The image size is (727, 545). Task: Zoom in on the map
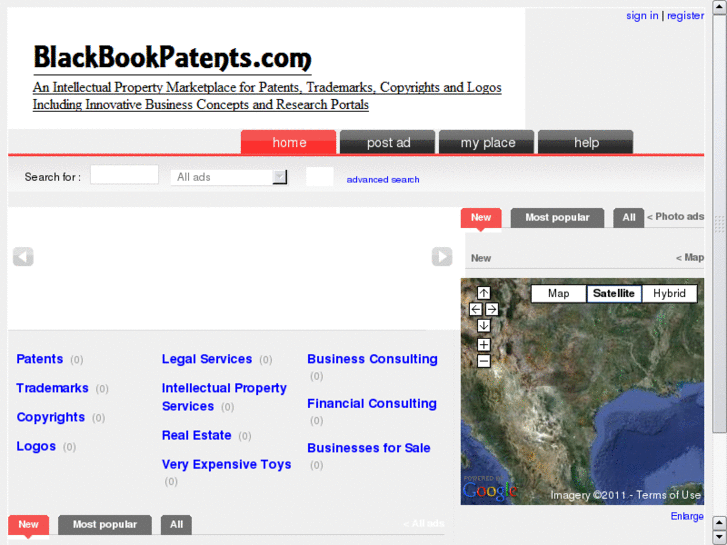point(484,345)
